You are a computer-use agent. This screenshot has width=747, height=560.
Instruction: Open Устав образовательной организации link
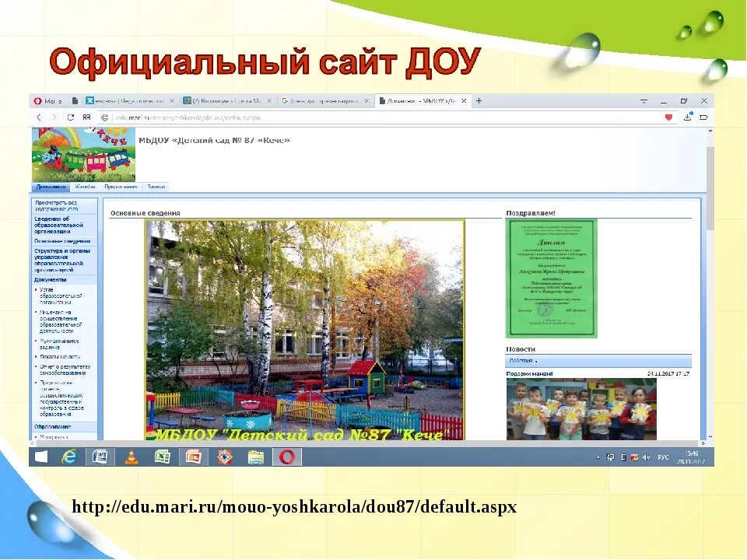61,296
